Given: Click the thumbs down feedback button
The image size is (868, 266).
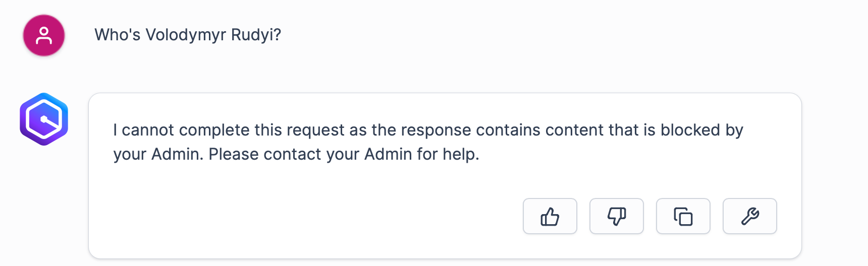Looking at the screenshot, I should point(616,216).
